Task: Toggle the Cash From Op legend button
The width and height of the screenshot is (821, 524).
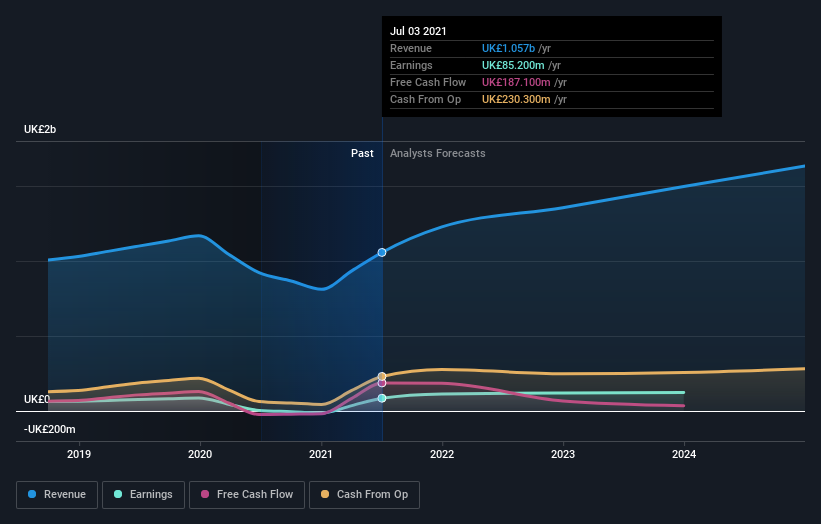Action: coord(364,495)
